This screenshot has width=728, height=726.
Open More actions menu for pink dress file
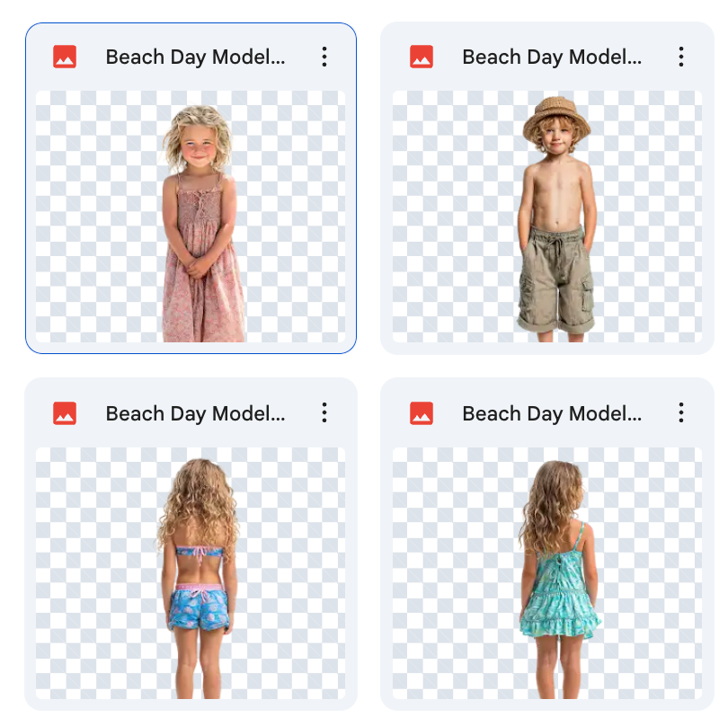[324, 57]
